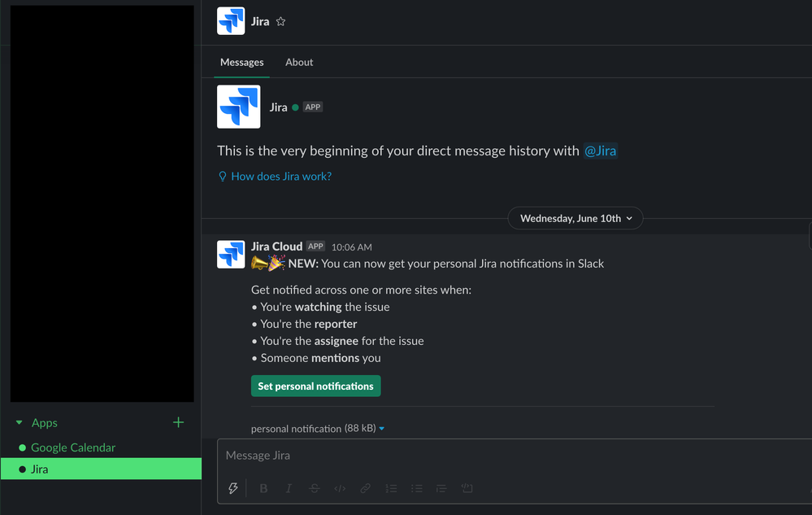Open the large Jira app avatar
The height and width of the screenshot is (515, 812).
pyautogui.click(x=239, y=107)
